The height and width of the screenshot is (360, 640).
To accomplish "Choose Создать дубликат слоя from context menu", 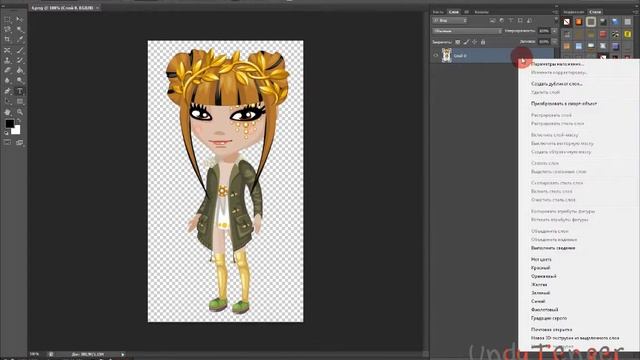I will click(x=557, y=84).
